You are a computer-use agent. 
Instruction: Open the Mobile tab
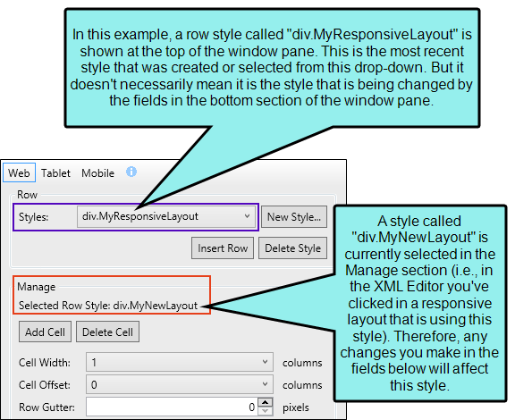(97, 173)
